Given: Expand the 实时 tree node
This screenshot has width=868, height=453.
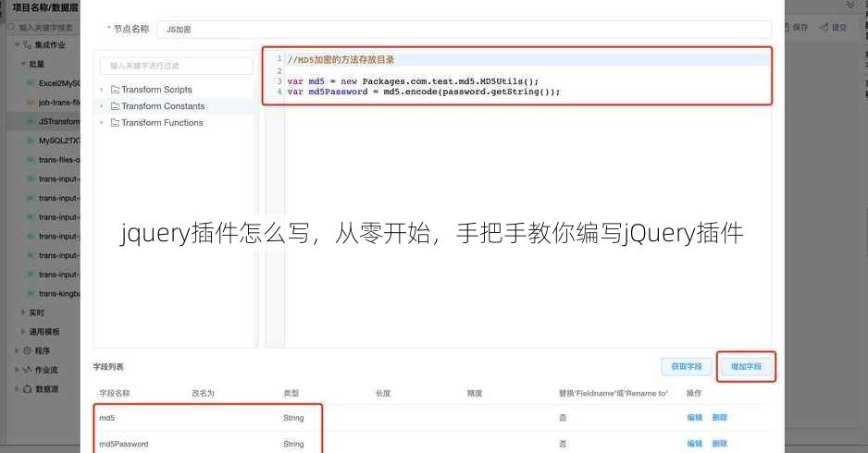Looking at the screenshot, I should pyautogui.click(x=23, y=312).
